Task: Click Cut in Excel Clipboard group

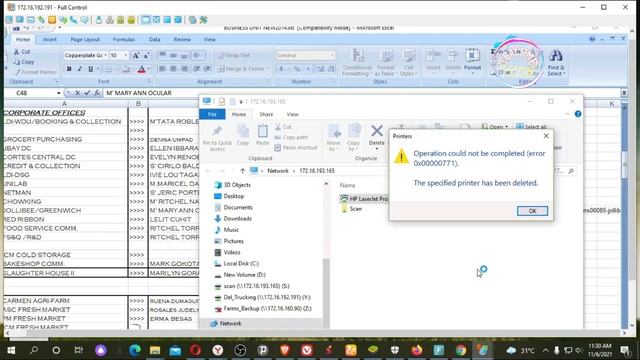Action: [22, 52]
